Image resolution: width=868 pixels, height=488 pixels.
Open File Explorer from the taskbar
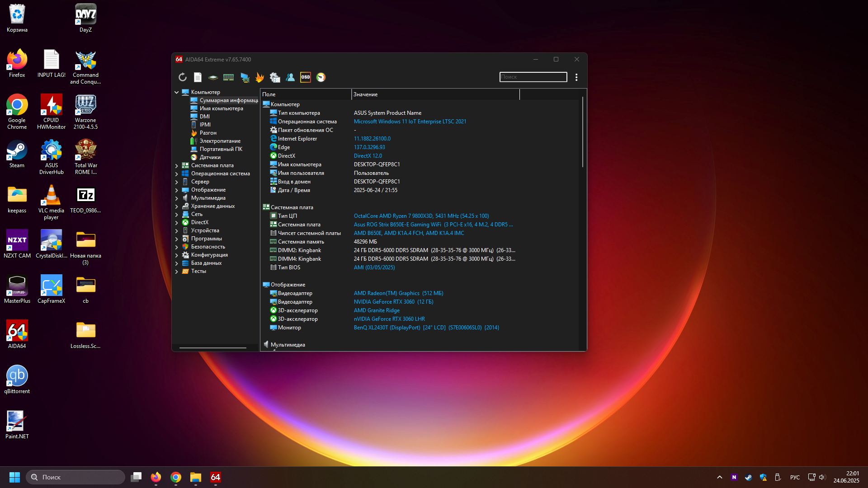point(195,477)
